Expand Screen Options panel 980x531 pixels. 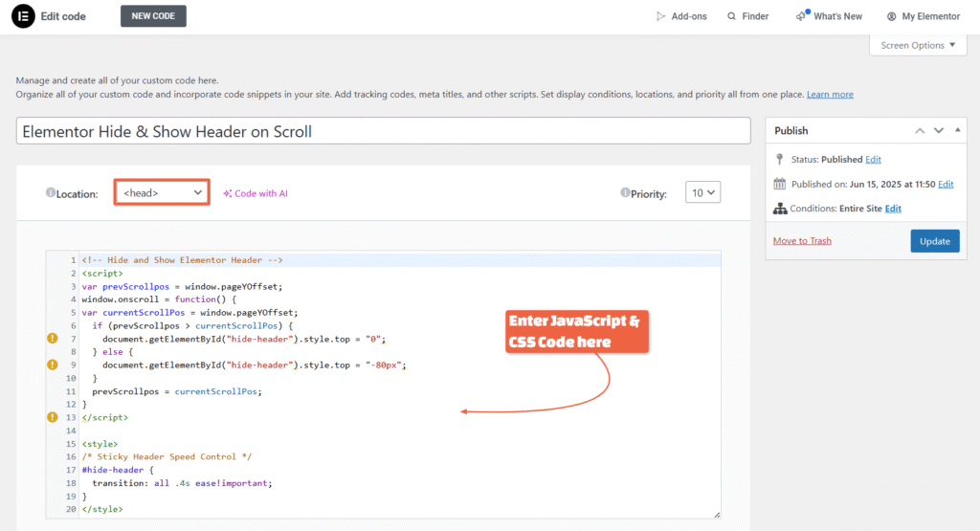(x=918, y=45)
